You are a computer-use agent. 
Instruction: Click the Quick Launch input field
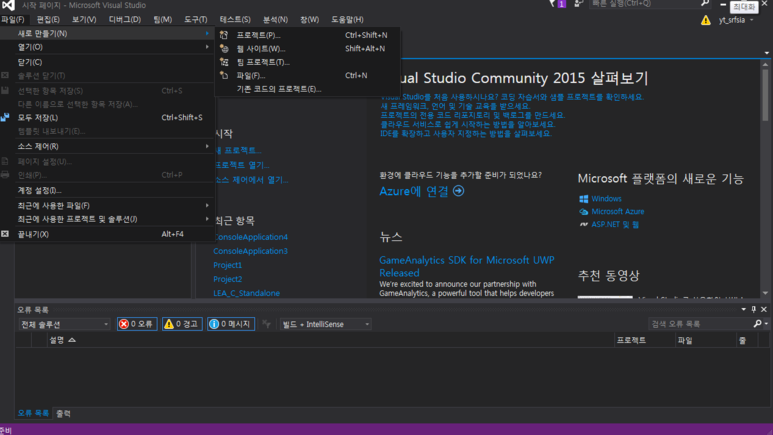click(x=645, y=3)
